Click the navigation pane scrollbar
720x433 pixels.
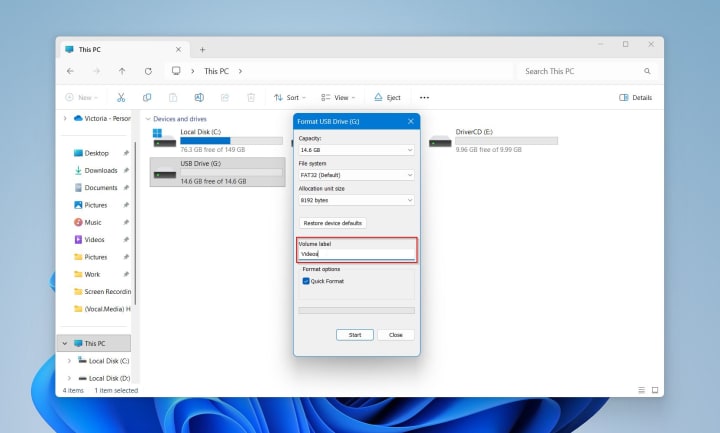[x=135, y=223]
